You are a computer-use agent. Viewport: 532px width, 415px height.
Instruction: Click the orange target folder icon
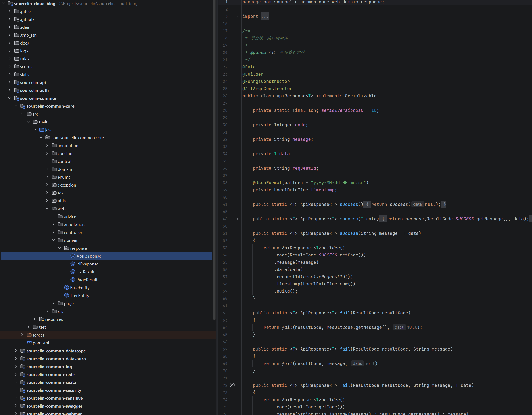[x=29, y=335]
